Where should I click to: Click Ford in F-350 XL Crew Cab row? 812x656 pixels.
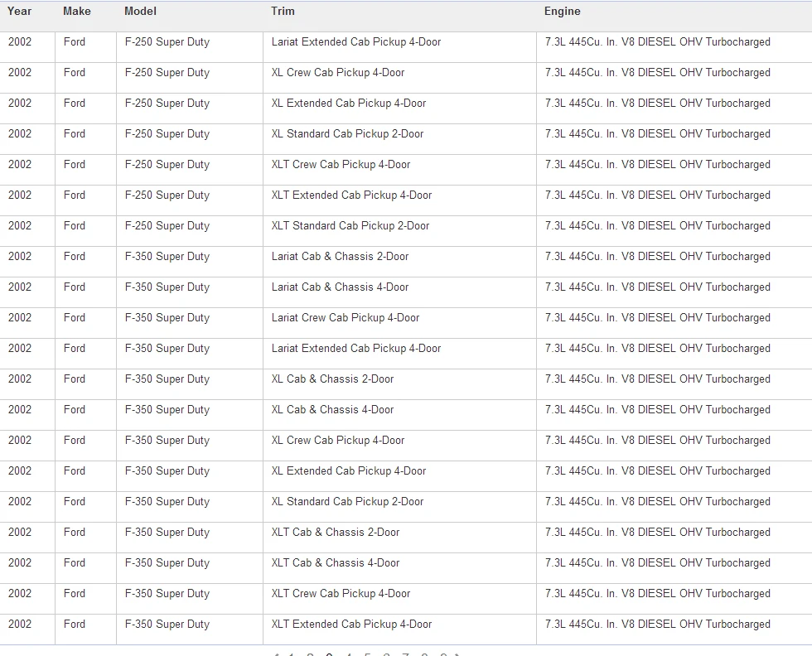click(74, 440)
